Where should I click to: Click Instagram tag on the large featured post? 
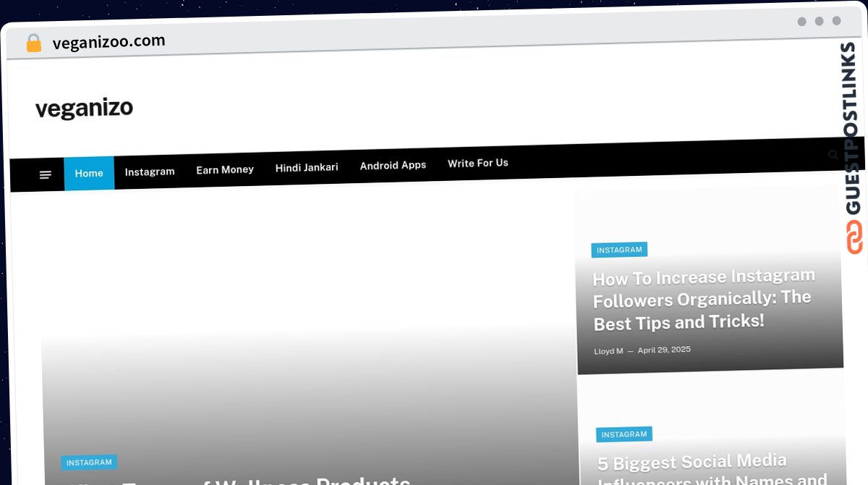89,463
